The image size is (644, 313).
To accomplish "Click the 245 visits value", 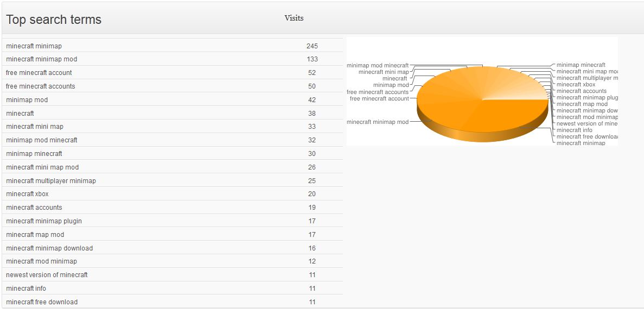I will (x=312, y=46).
